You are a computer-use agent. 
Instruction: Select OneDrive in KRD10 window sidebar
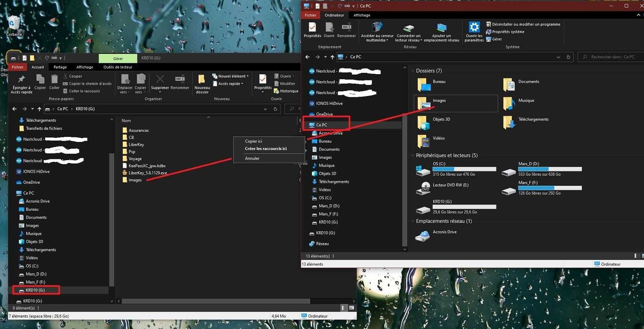tap(28, 182)
